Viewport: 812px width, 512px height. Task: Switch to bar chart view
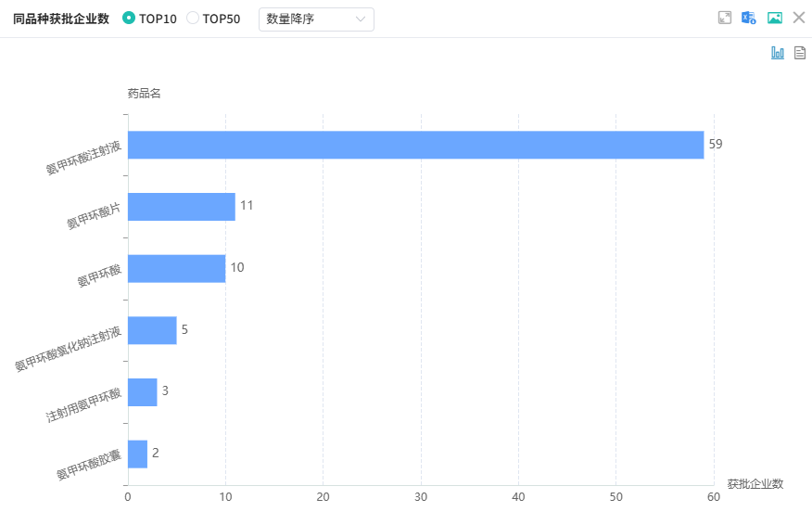tap(778, 53)
